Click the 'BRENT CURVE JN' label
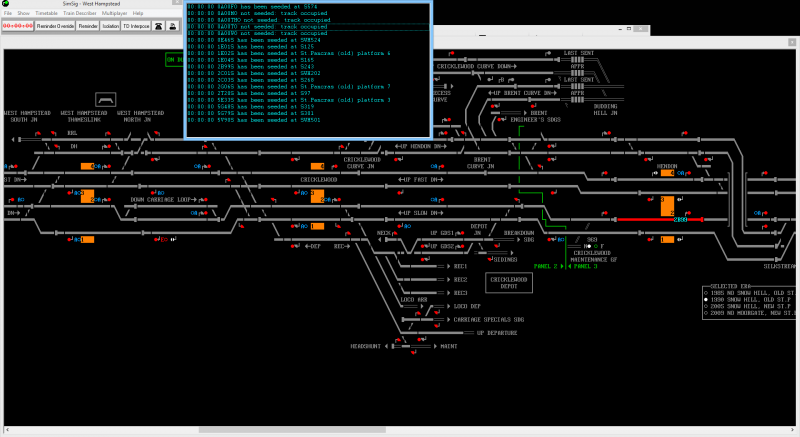800x437 pixels. pyautogui.click(x=481, y=163)
